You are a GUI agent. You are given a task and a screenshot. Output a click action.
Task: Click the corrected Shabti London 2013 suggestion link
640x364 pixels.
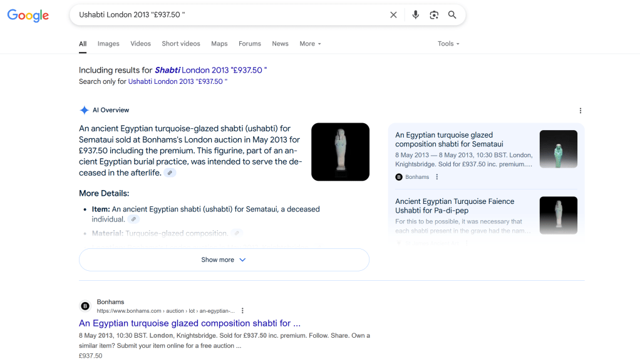(x=210, y=70)
